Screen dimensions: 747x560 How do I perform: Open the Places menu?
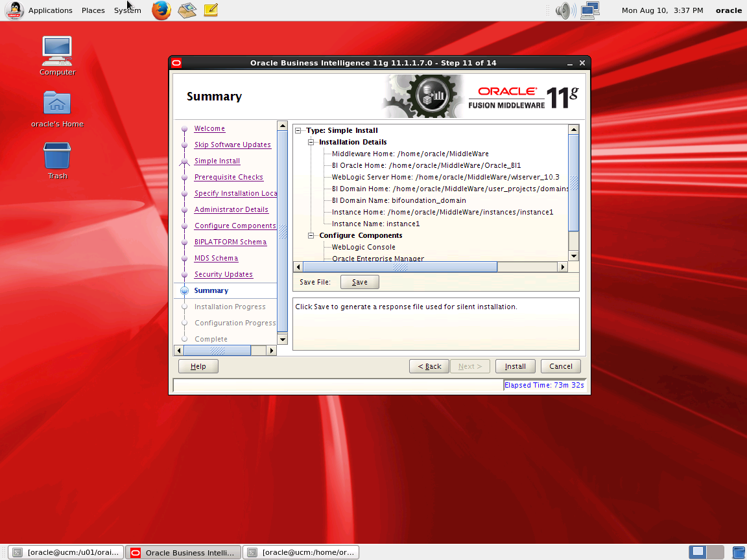click(x=93, y=10)
